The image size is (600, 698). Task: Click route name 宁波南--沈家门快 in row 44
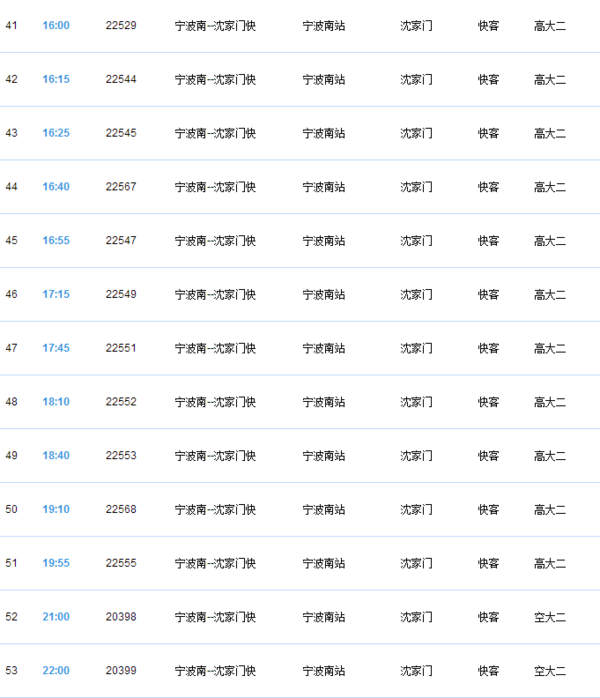point(215,187)
